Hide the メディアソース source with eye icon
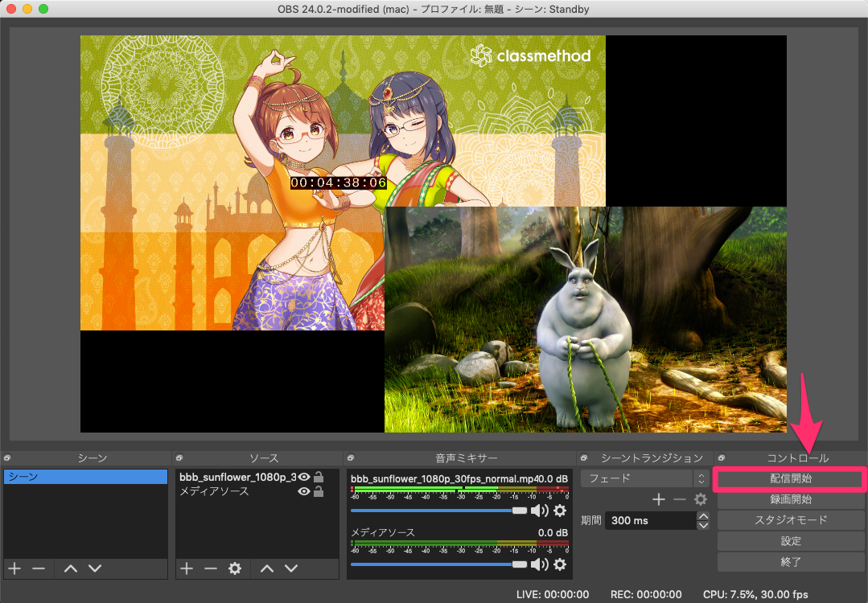Image resolution: width=868 pixels, height=603 pixels. pyautogui.click(x=304, y=491)
